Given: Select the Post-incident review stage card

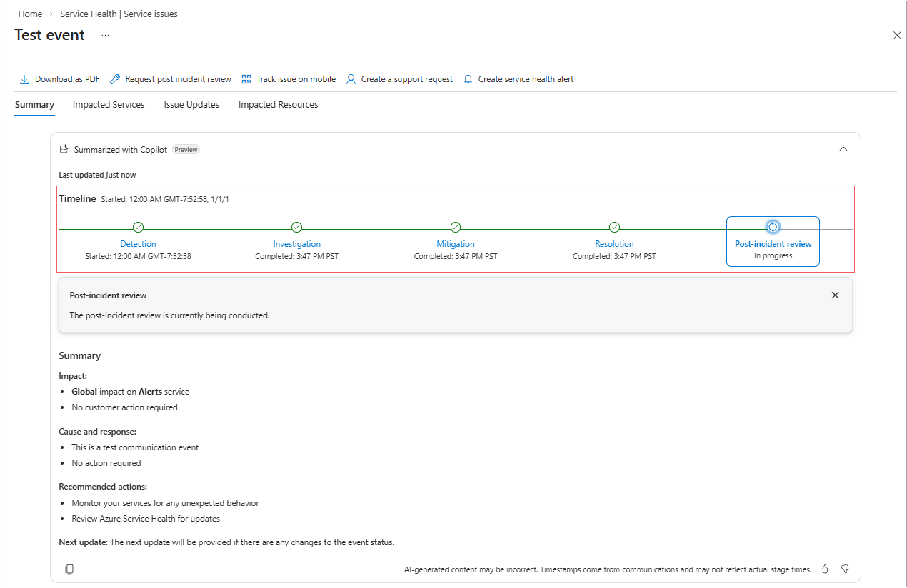Looking at the screenshot, I should 773,242.
